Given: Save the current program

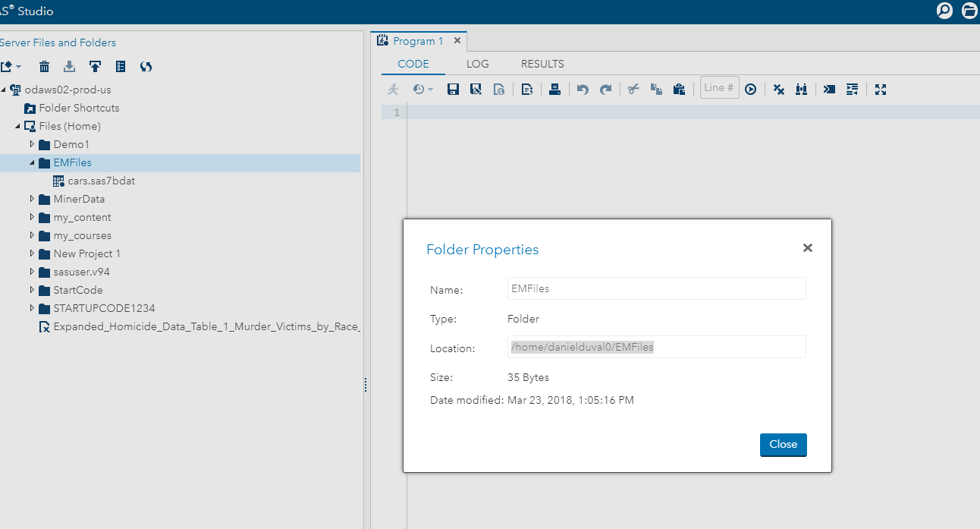Looking at the screenshot, I should [x=453, y=89].
